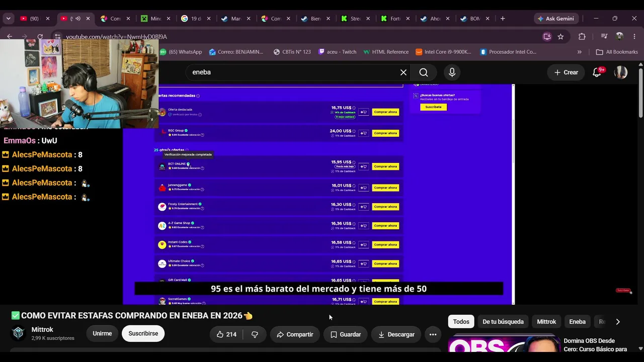Open the tab search dropdown arrow

coord(8,19)
